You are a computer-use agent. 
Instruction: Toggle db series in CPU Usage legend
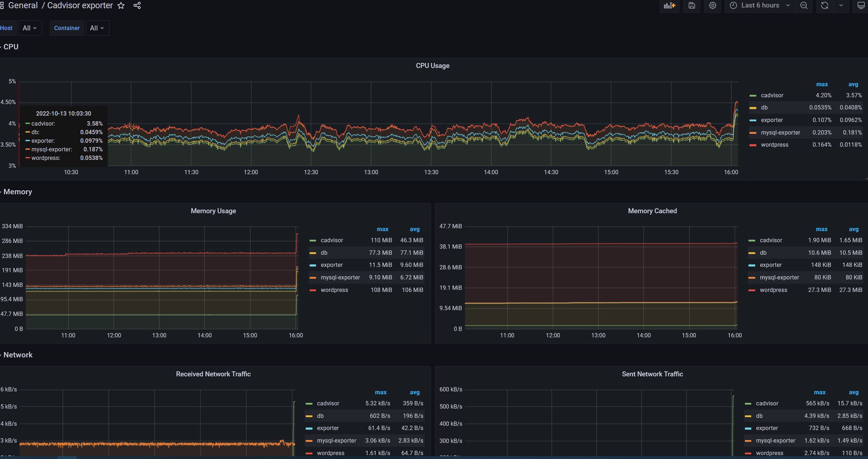(x=764, y=108)
